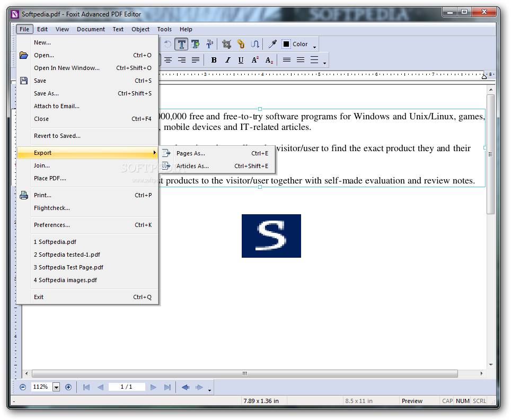The height and width of the screenshot is (420, 511).
Task: Set medium line spacing icon
Action: pos(301,60)
